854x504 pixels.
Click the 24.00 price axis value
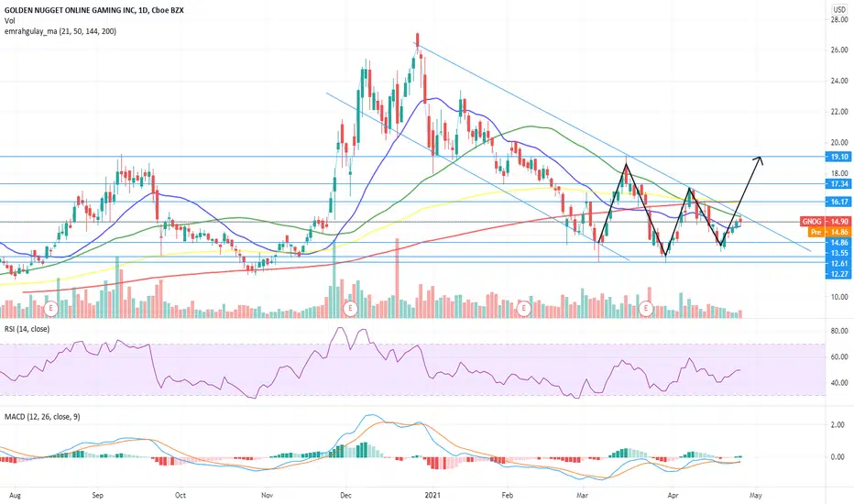(x=839, y=81)
